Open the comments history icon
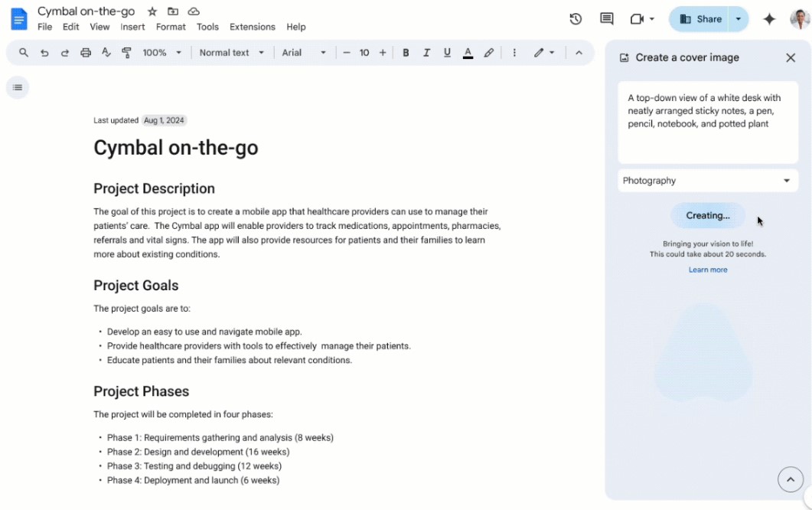This screenshot has width=812, height=510. 606,19
